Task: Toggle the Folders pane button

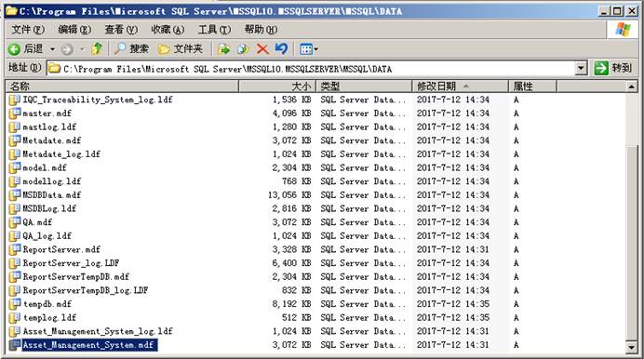Action: (x=181, y=48)
